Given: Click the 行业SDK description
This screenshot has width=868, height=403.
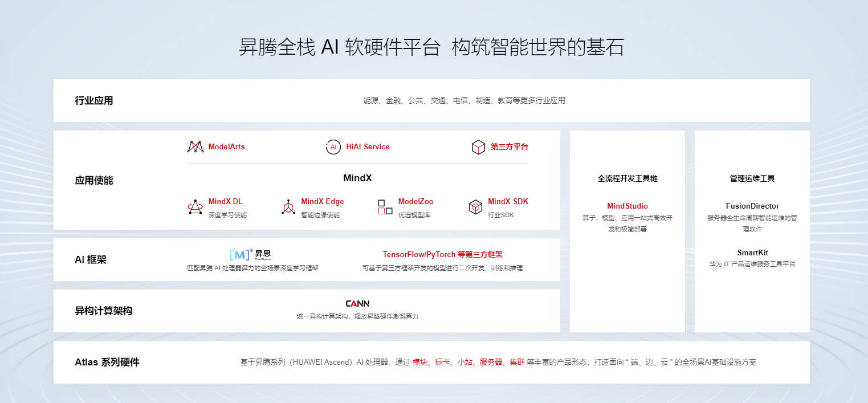Looking at the screenshot, I should pos(501,215).
